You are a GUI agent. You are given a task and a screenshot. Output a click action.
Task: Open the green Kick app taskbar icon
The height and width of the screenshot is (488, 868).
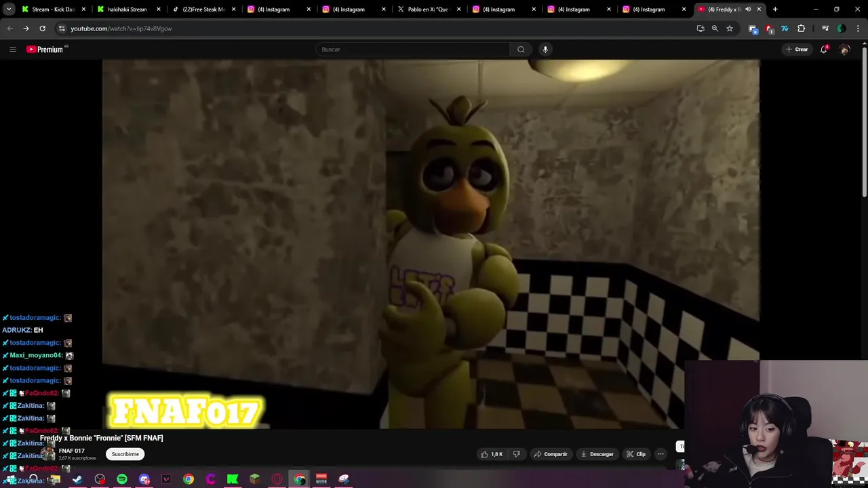pyautogui.click(x=233, y=479)
